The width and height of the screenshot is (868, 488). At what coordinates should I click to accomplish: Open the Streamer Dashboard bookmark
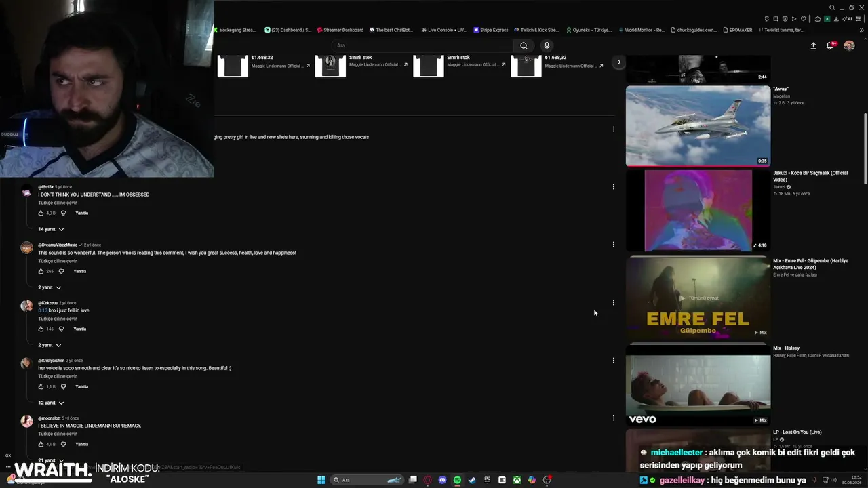point(340,30)
